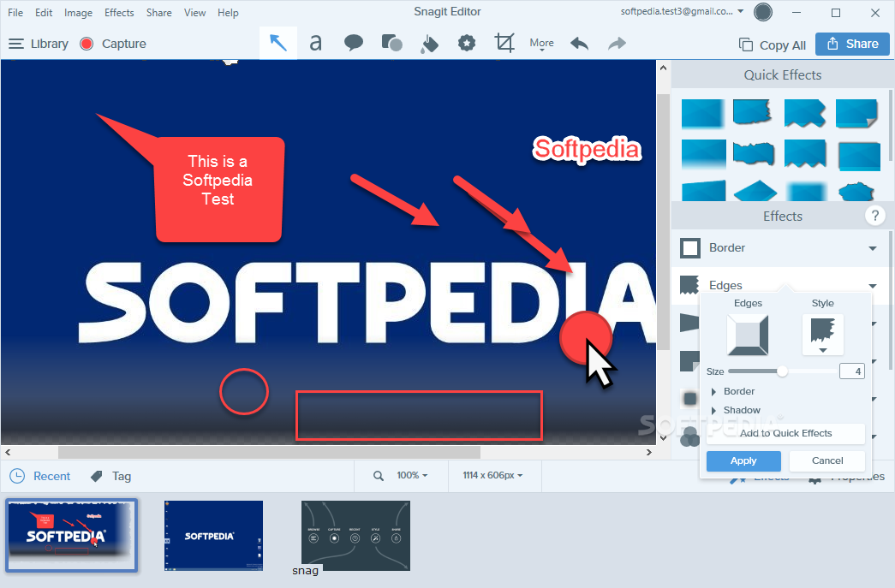Click the Recent label

(51, 476)
